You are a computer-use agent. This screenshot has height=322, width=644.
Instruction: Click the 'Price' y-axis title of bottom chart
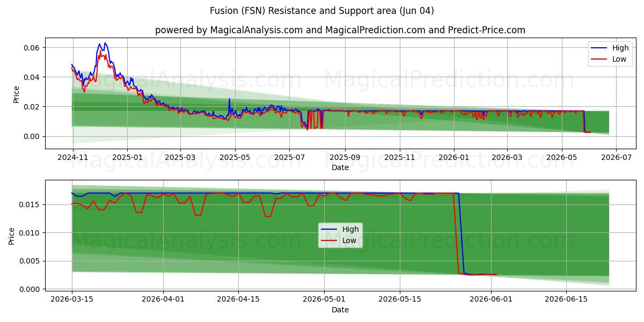click(x=12, y=236)
